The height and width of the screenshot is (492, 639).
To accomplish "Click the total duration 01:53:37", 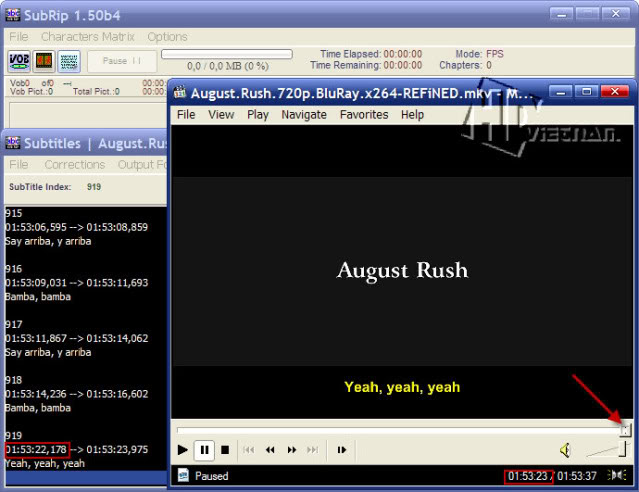I will pos(577,476).
